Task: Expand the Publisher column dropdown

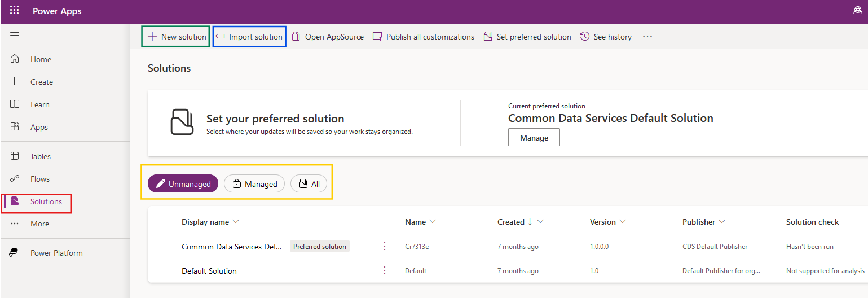Action: pos(722,221)
